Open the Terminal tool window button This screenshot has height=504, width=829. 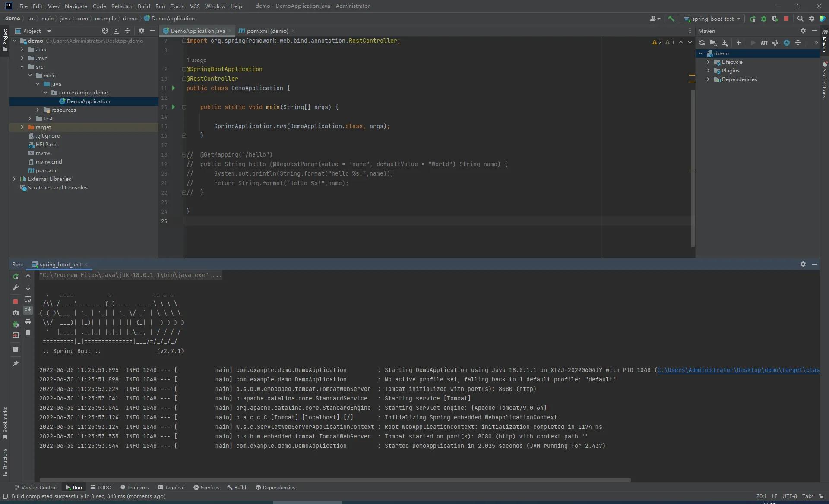(171, 488)
